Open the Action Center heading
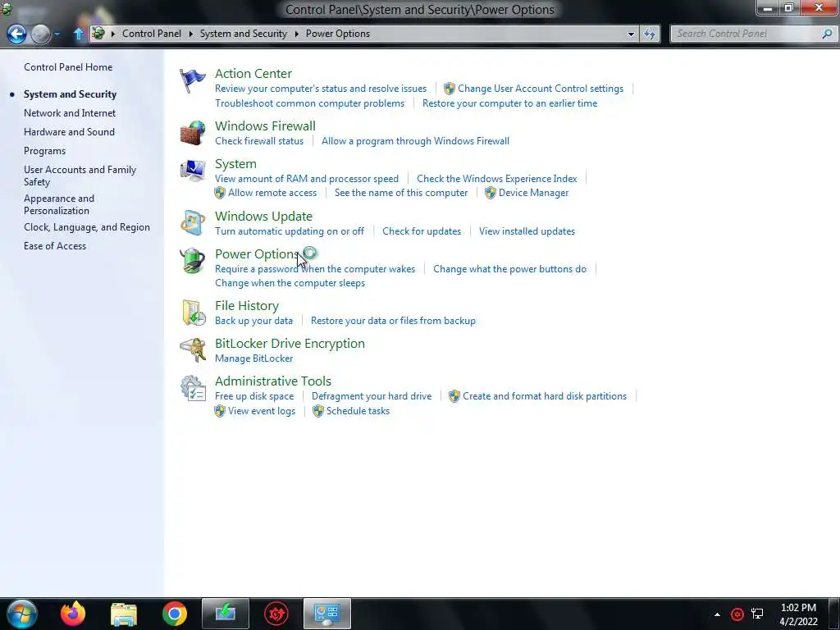The height and width of the screenshot is (630, 840). point(253,73)
